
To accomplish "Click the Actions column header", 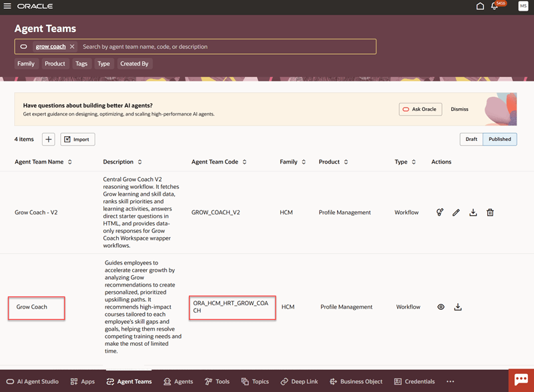I will [x=441, y=162].
